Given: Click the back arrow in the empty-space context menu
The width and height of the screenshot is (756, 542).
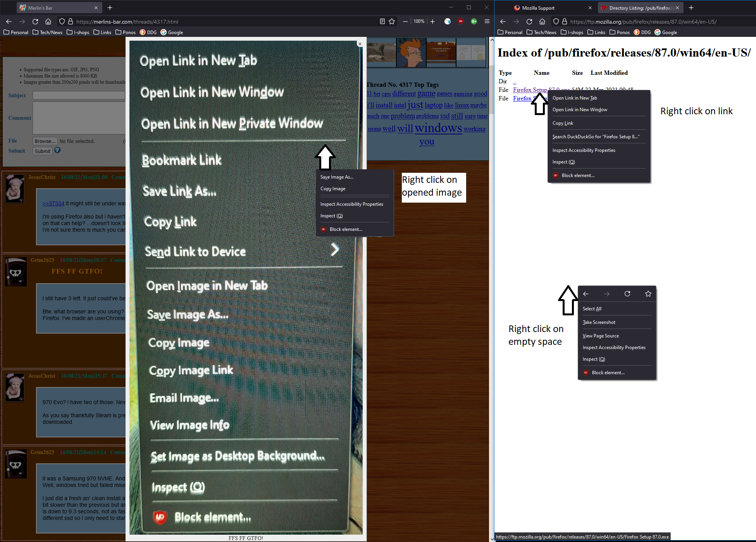Looking at the screenshot, I should point(586,294).
